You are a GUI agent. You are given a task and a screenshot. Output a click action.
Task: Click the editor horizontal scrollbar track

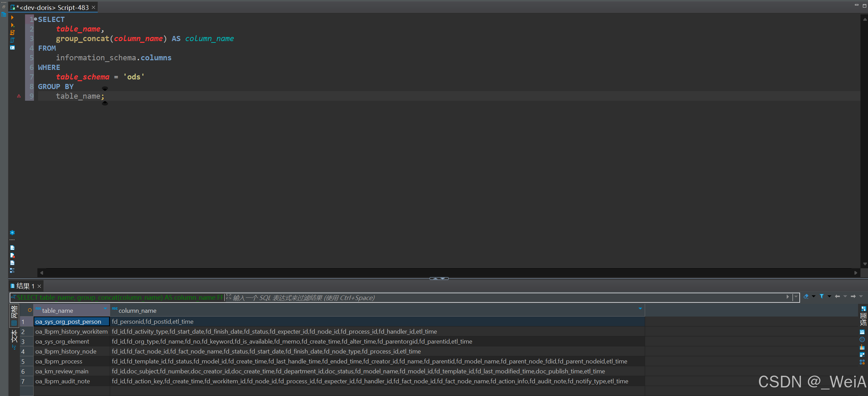click(446, 273)
